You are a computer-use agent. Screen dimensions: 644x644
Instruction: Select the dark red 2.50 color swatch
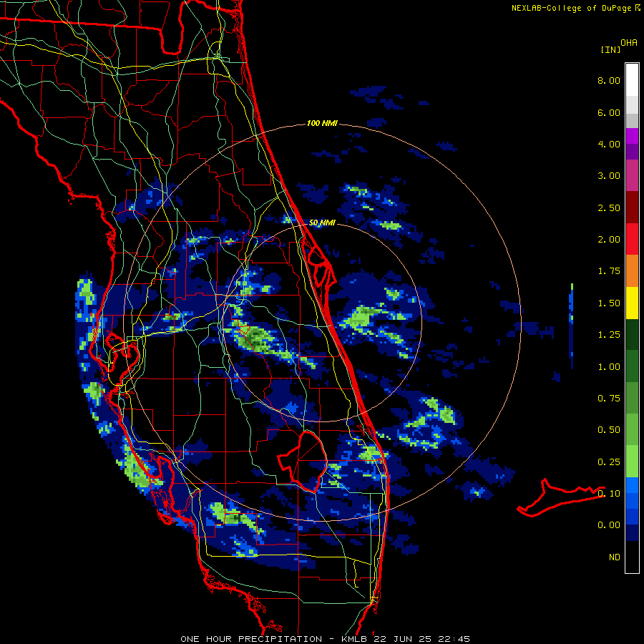coord(632,208)
